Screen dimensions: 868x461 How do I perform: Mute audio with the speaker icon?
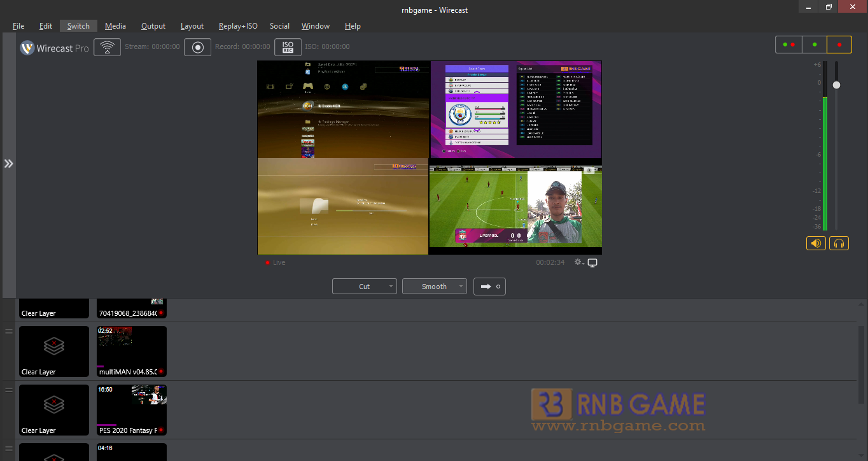click(816, 243)
